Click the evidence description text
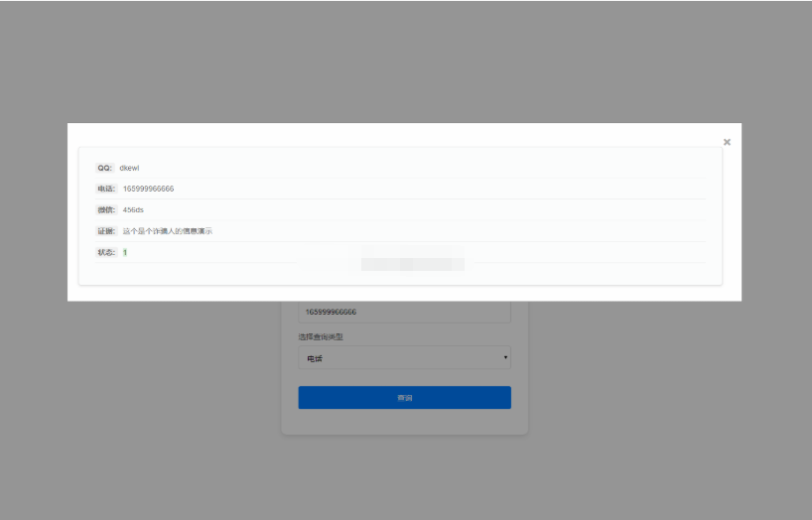The width and height of the screenshot is (812, 520). [167, 231]
